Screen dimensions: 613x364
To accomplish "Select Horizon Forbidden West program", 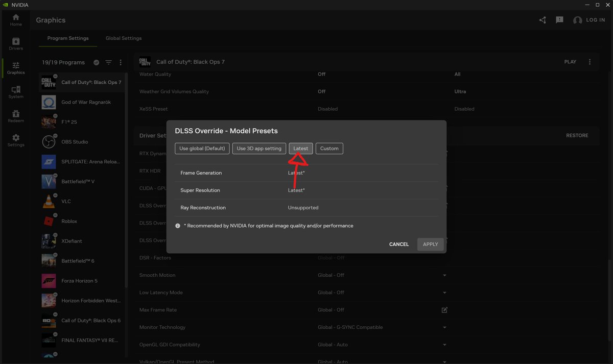I will click(x=82, y=301).
